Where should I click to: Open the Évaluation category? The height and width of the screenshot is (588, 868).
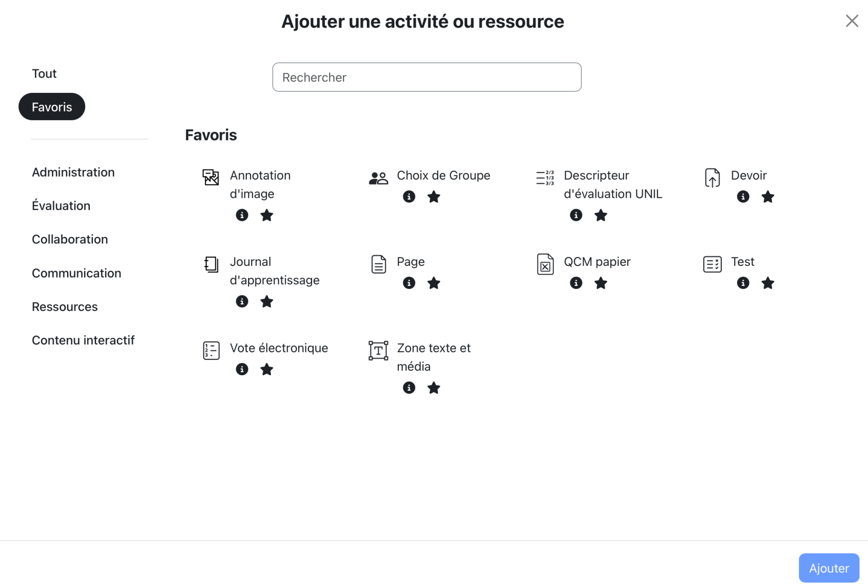pos(61,205)
